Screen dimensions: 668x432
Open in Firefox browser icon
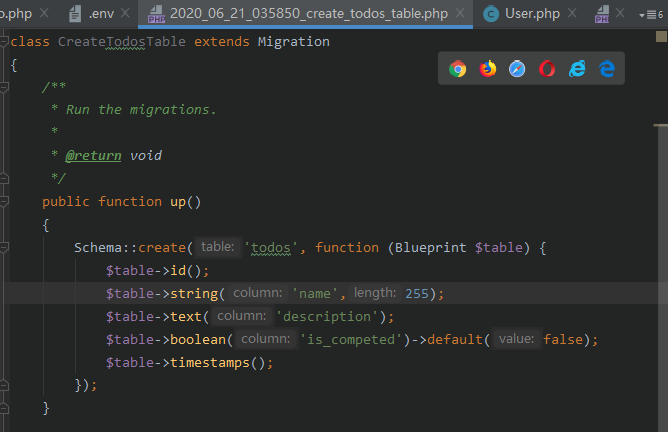point(487,69)
